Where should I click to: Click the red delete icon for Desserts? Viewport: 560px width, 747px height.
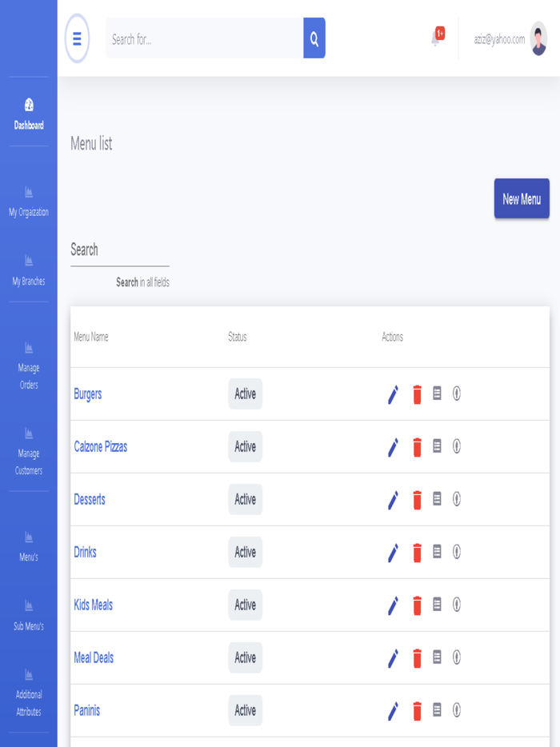pos(417,499)
